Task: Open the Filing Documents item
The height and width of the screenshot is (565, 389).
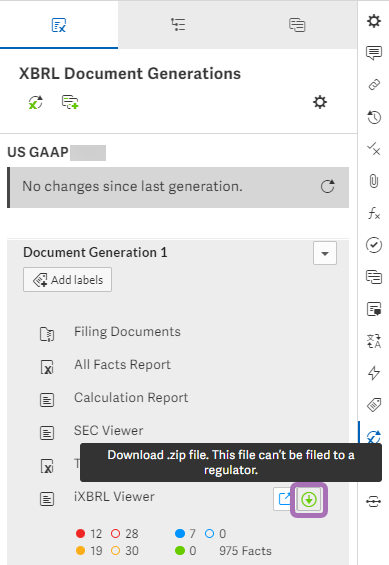Action: 127,332
